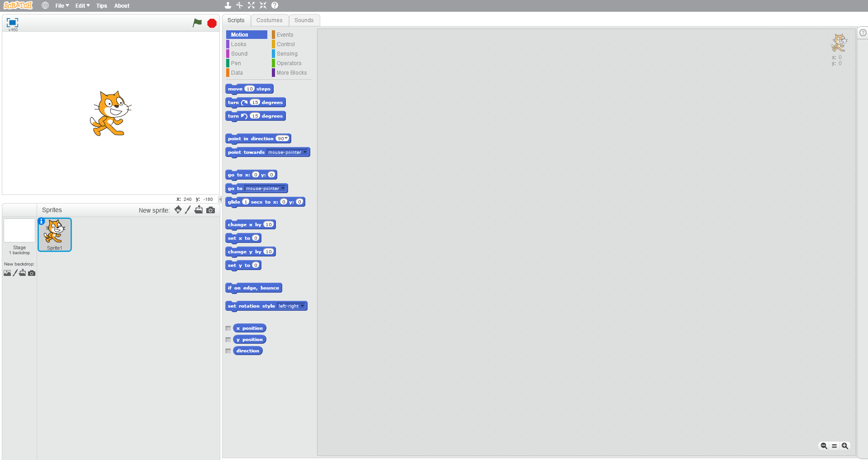868x460 pixels.
Task: Choose new sprite from library icon
Action: click(178, 210)
